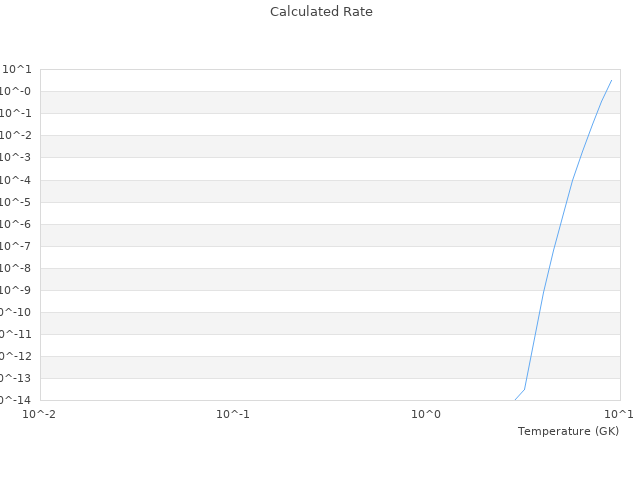Viewport: 640px width, 480px height.
Task: Select the 10^-2 tick on the horizontal axis
Action: (40, 414)
